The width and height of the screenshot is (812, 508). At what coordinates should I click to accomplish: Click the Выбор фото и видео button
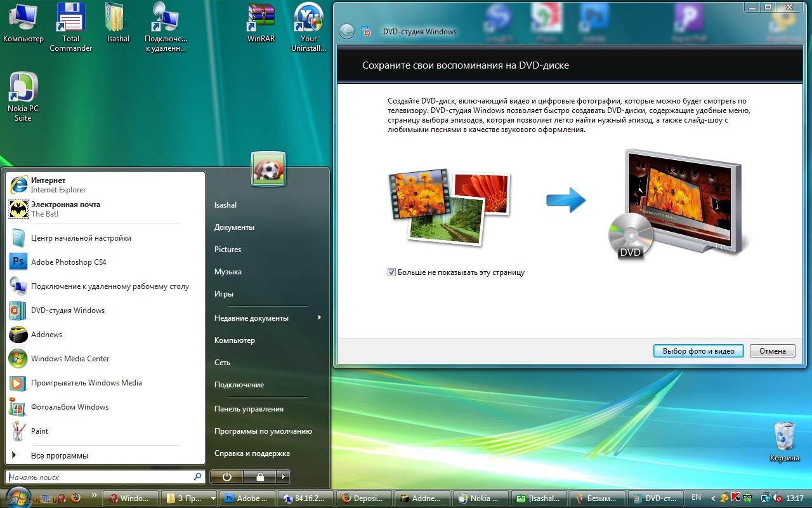(x=698, y=351)
